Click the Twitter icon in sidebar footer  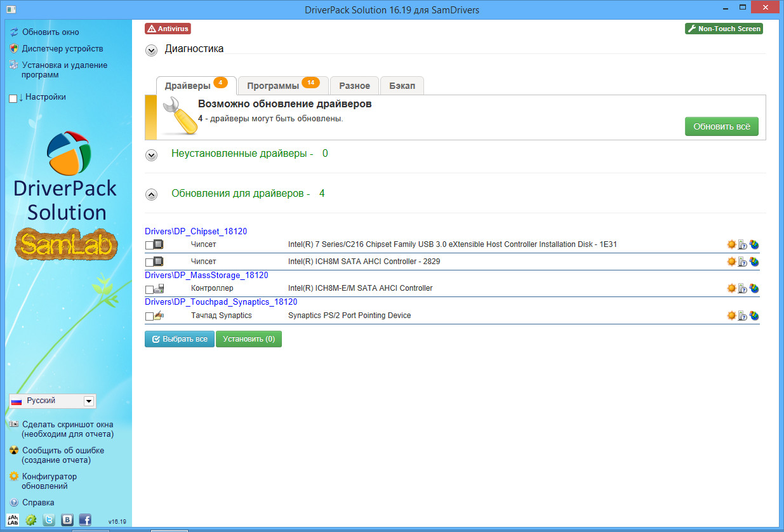(49, 520)
